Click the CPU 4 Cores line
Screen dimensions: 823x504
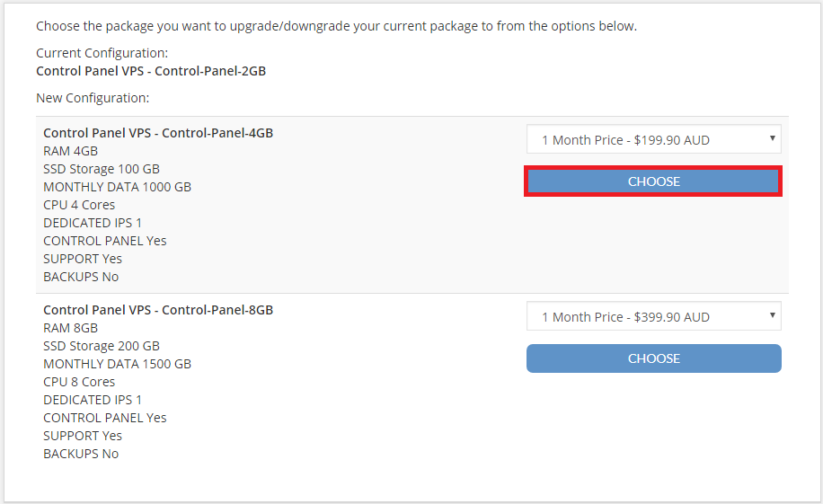79,205
